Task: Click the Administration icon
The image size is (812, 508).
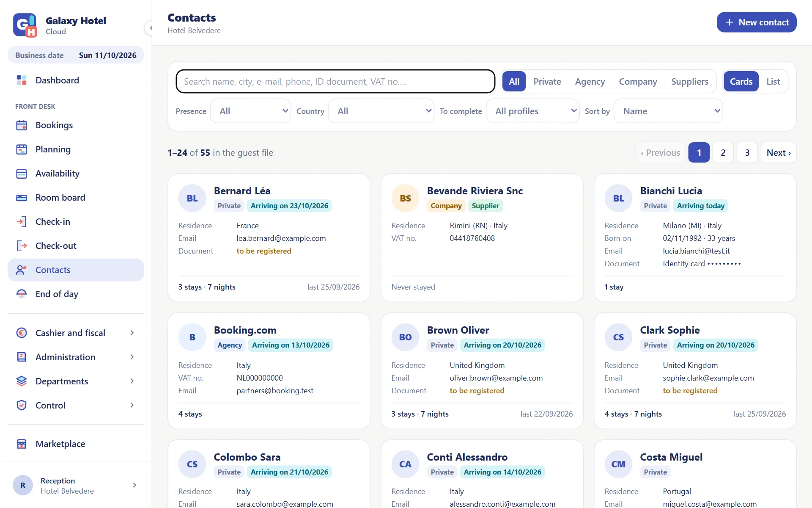Action: click(x=22, y=357)
